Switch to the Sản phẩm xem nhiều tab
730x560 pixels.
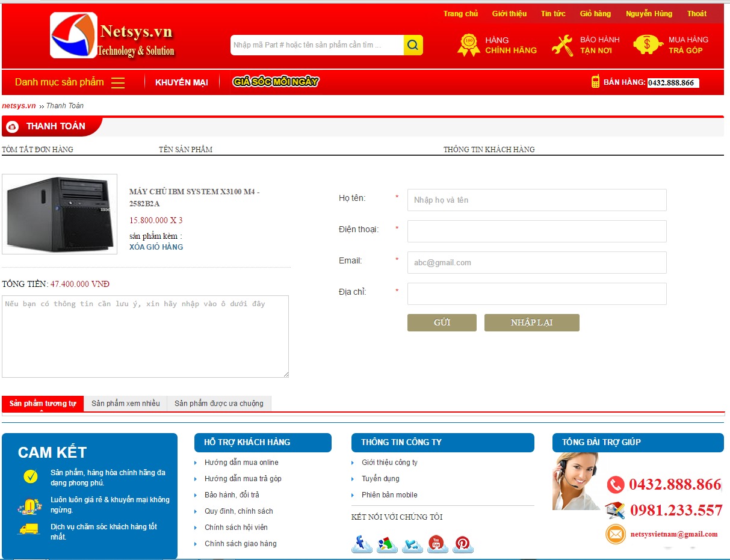(126, 404)
